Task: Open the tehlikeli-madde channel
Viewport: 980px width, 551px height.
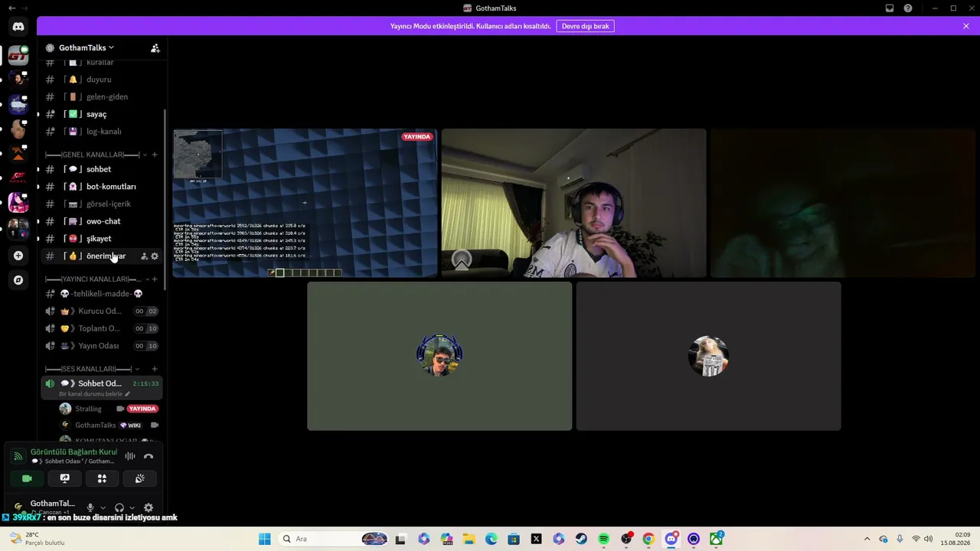Action: 102,294
